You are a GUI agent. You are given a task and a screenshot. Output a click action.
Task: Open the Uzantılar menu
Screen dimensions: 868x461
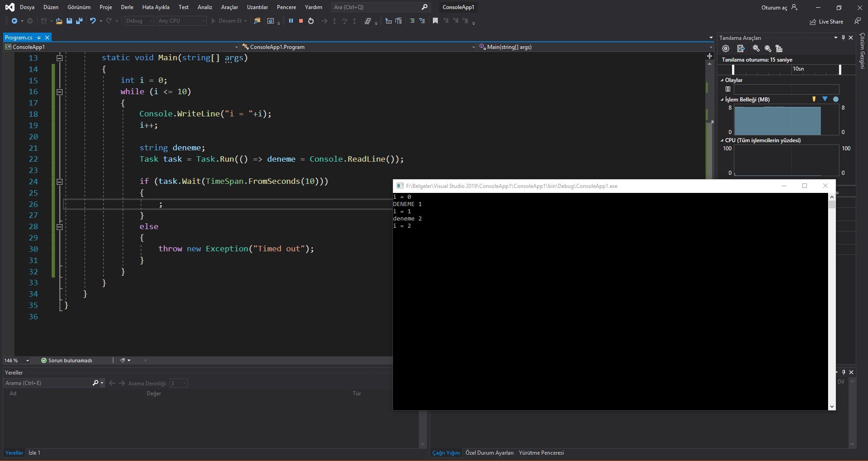coord(257,7)
